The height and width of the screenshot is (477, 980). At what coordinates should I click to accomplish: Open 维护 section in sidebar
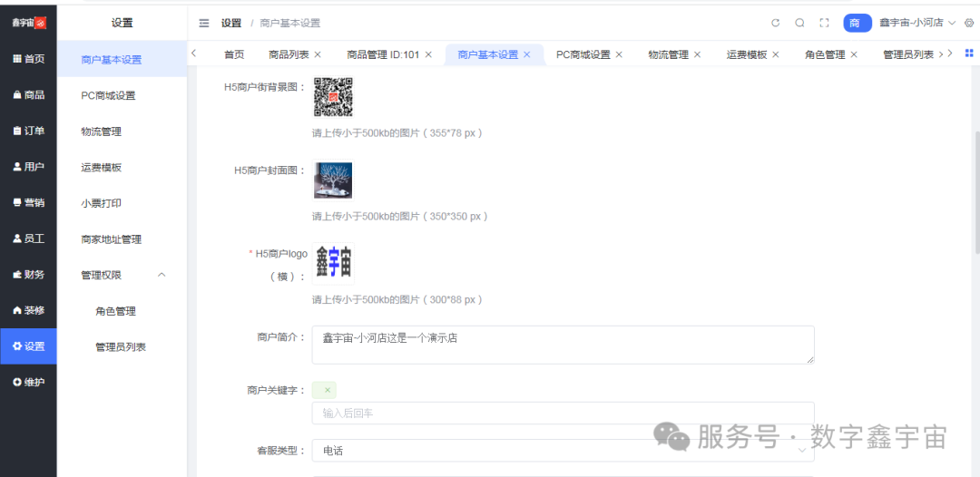point(29,382)
